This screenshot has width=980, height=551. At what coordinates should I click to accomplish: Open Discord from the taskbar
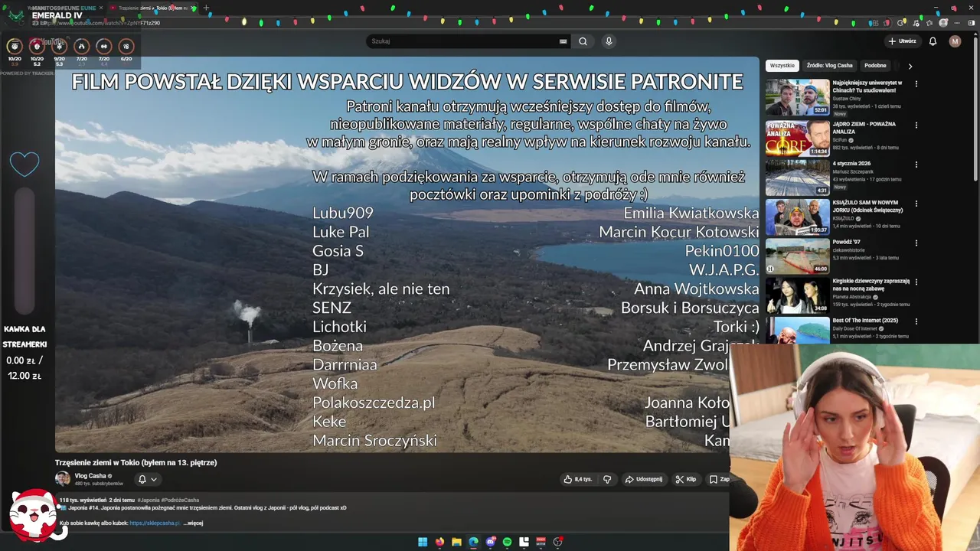tap(491, 542)
